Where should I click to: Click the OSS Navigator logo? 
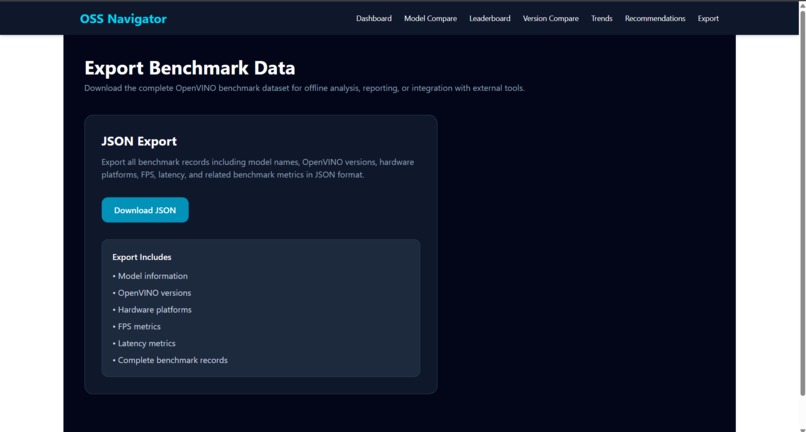pyautogui.click(x=123, y=19)
